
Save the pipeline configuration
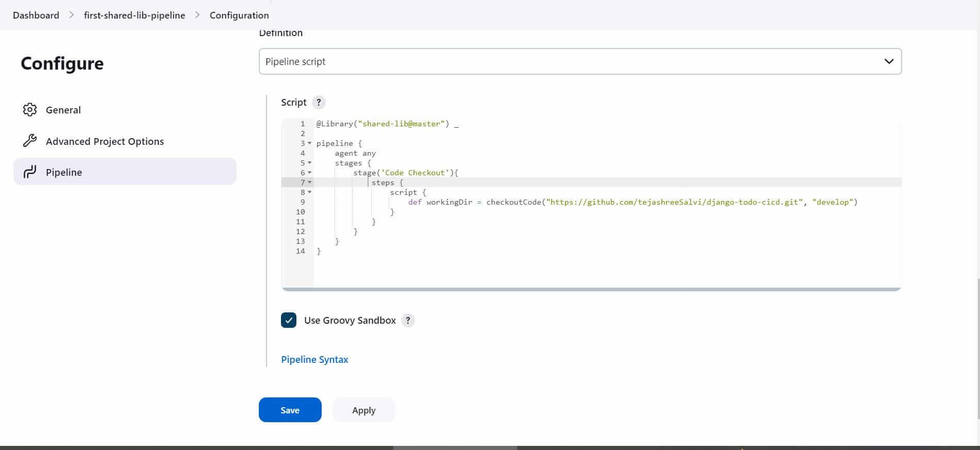(x=290, y=410)
